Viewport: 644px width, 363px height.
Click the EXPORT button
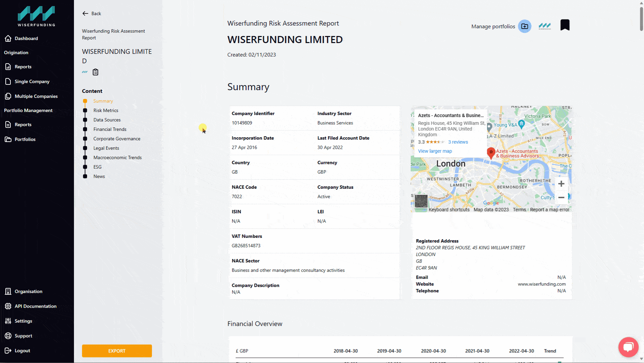(117, 351)
